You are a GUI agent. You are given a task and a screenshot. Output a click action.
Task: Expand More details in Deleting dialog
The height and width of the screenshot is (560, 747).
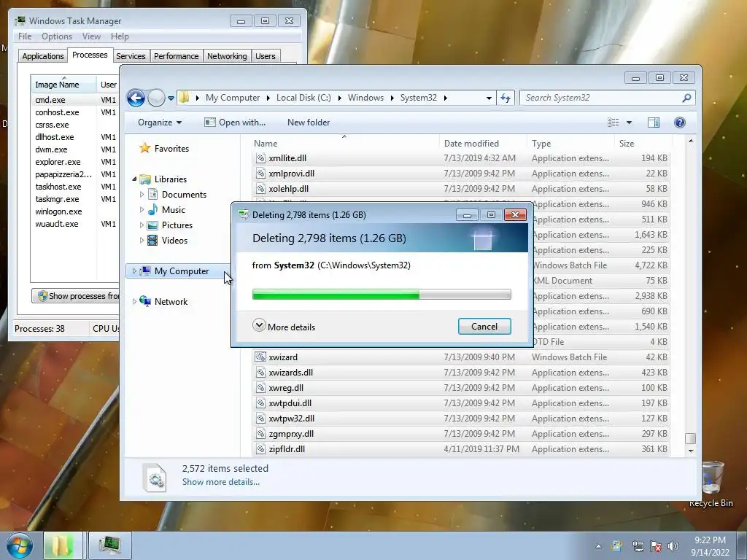point(284,327)
